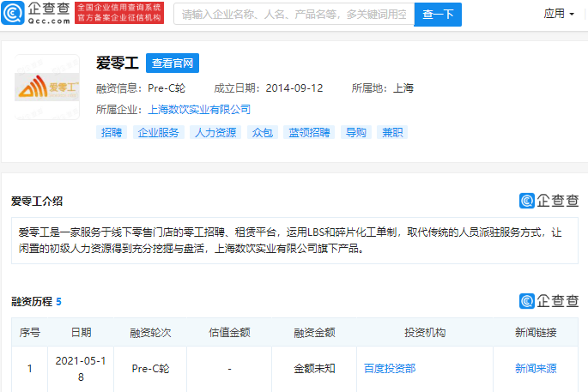This screenshot has height=392, width=588.
Task: Select the 兼职 tag
Action: (392, 132)
